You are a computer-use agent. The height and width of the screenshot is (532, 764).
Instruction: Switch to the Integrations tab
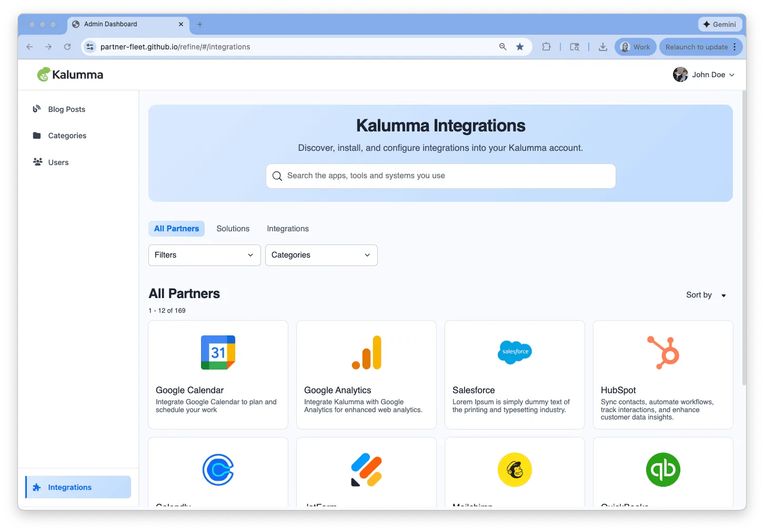pos(288,229)
